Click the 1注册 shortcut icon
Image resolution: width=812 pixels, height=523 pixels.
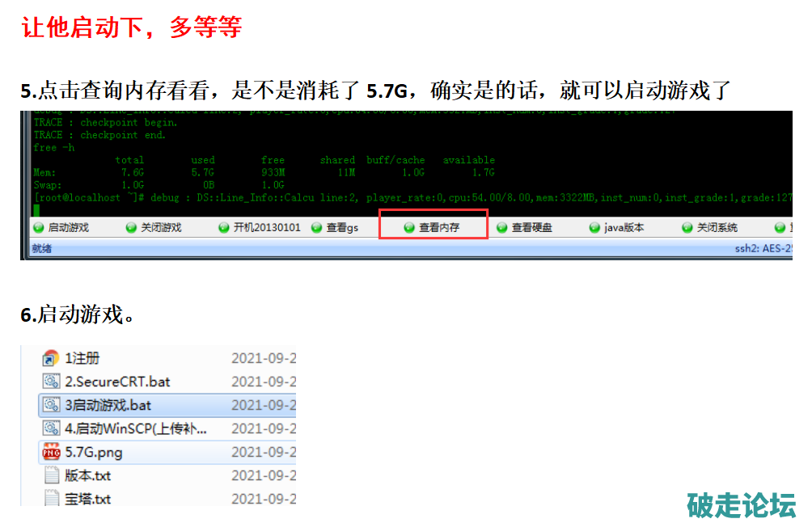pyautogui.click(x=51, y=358)
